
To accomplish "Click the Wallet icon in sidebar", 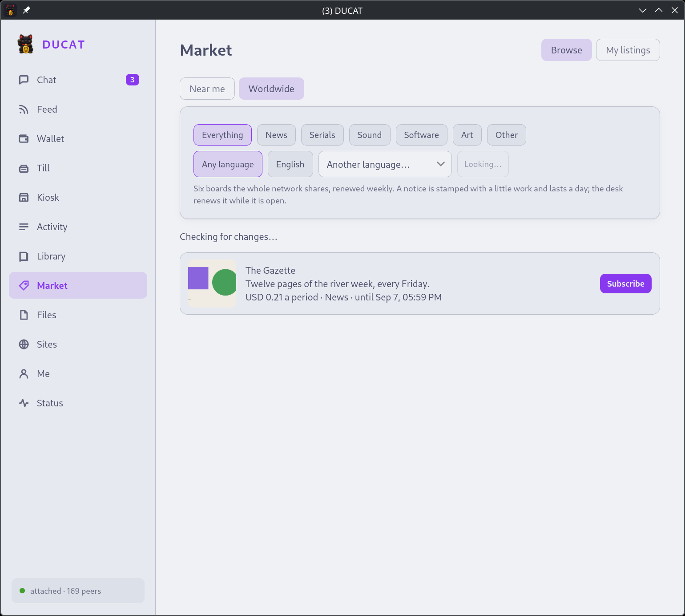I will pyautogui.click(x=24, y=139).
